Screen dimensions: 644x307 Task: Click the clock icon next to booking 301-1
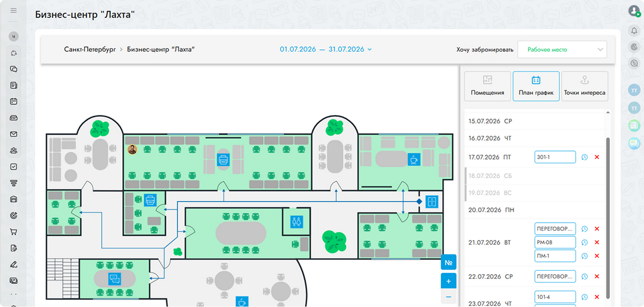[x=585, y=157]
